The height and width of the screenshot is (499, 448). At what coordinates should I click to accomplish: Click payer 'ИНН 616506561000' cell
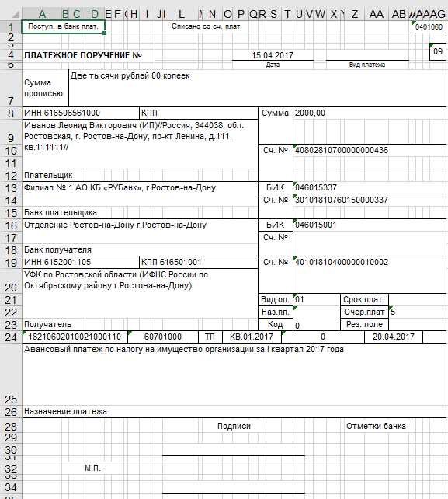(81, 113)
